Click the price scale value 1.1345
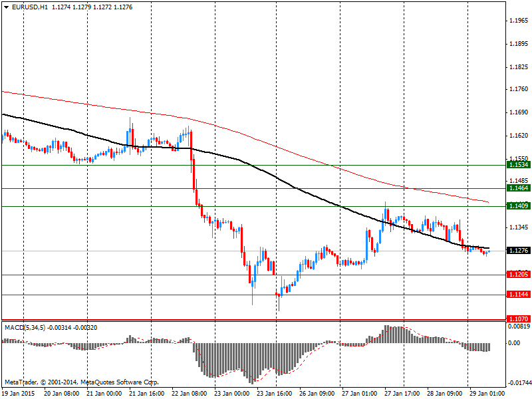The width and height of the screenshot is (532, 399). pyautogui.click(x=519, y=227)
